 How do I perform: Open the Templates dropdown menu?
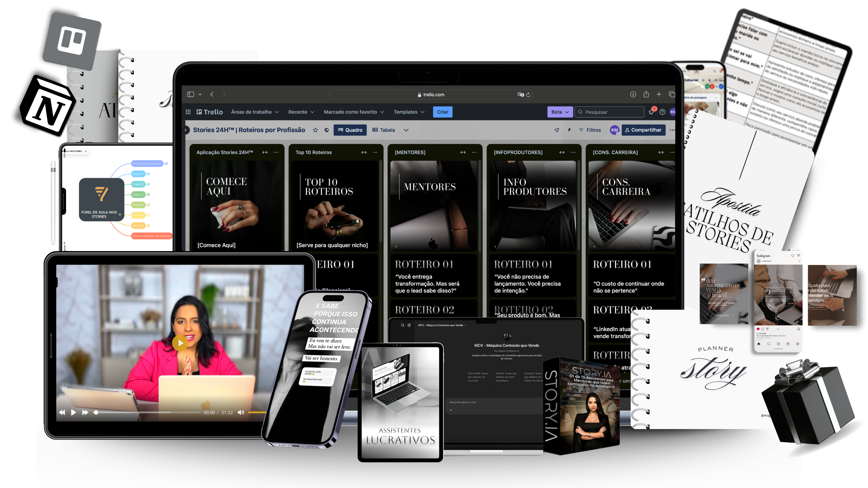[x=409, y=112]
